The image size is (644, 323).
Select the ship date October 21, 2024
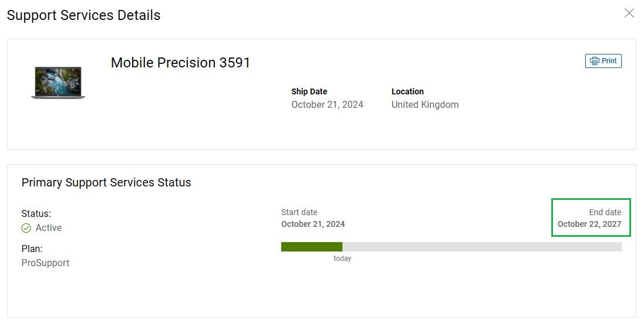pos(327,105)
